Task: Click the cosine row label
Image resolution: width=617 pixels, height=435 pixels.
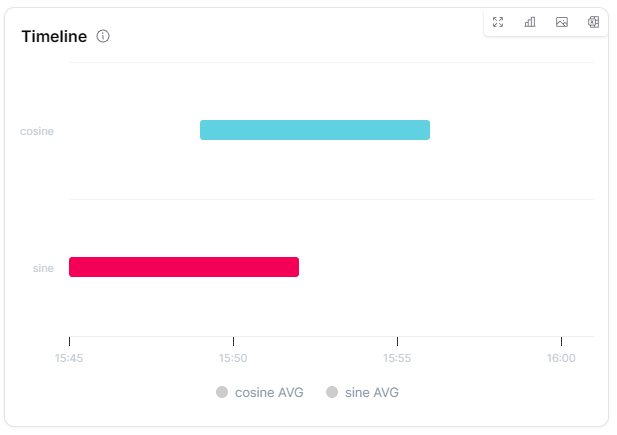Action: point(37,131)
